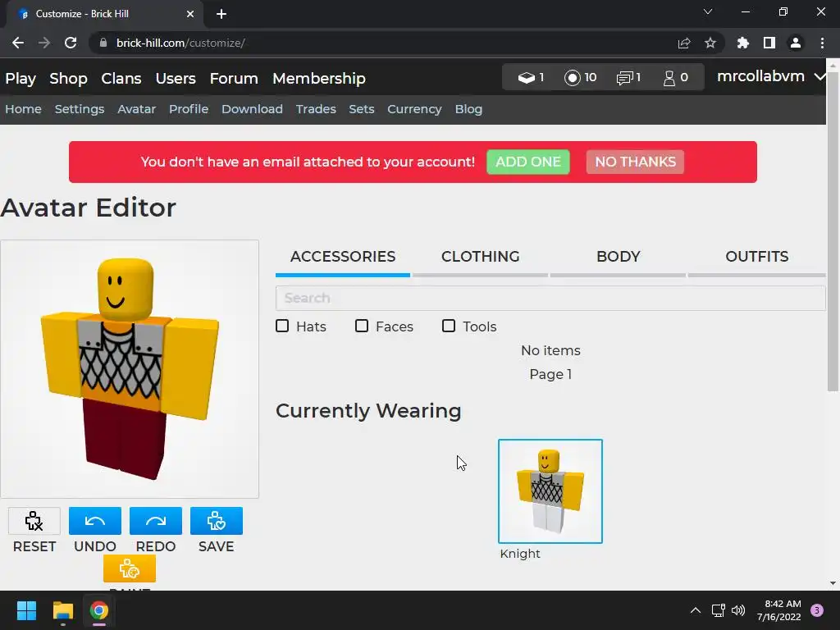
Task: Open the Avatar link in sub-navigation
Action: click(137, 109)
